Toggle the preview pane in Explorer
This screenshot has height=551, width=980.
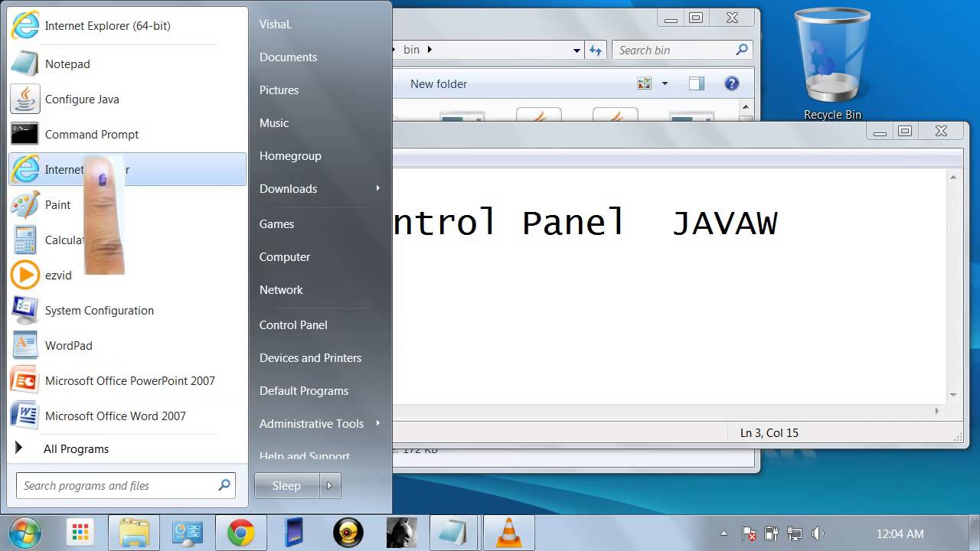[x=696, y=84]
